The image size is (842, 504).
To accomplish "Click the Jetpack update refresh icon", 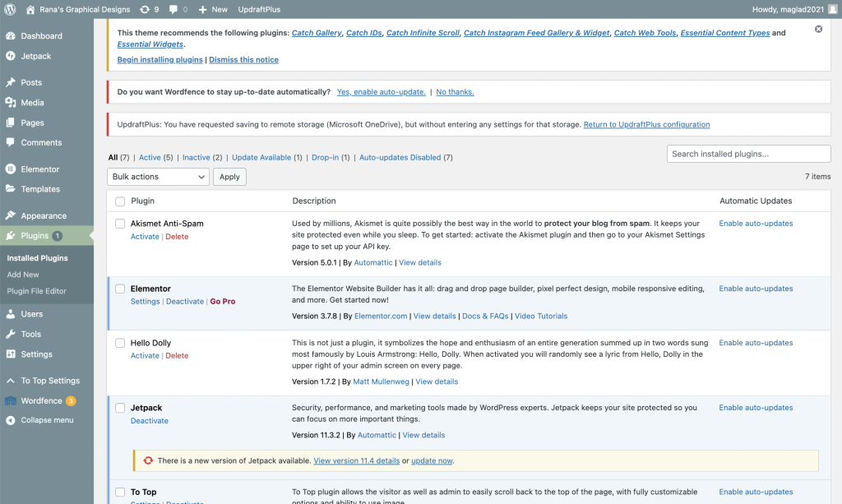I will point(148,460).
